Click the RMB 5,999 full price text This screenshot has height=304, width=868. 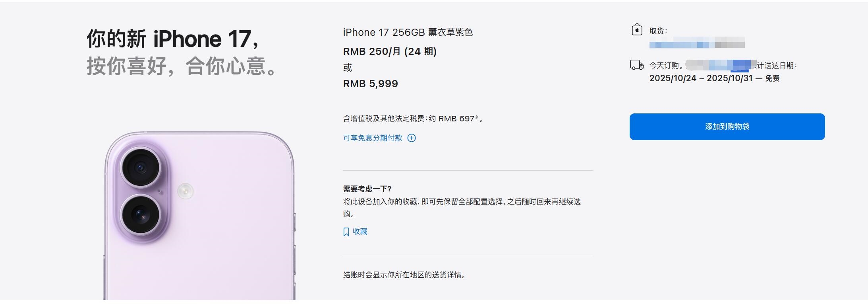[x=371, y=84]
